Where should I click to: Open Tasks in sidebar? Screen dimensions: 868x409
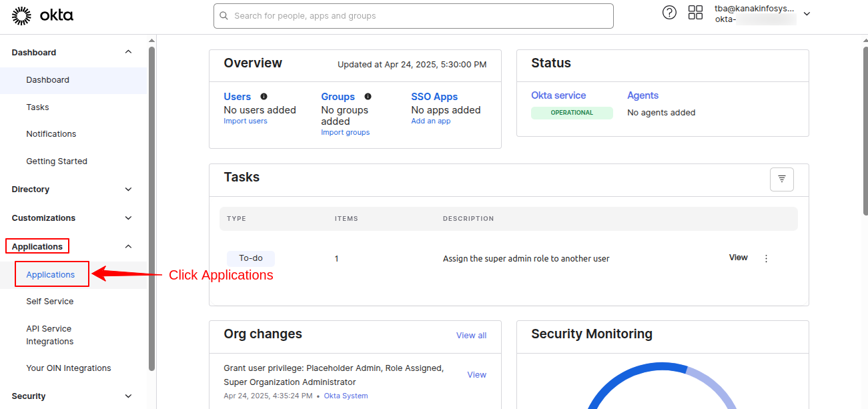click(x=37, y=107)
